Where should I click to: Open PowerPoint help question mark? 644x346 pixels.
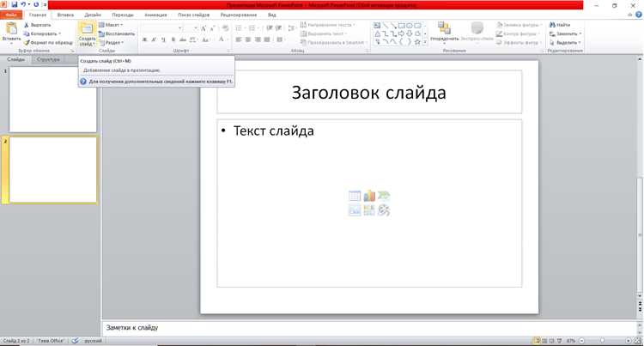639,15
